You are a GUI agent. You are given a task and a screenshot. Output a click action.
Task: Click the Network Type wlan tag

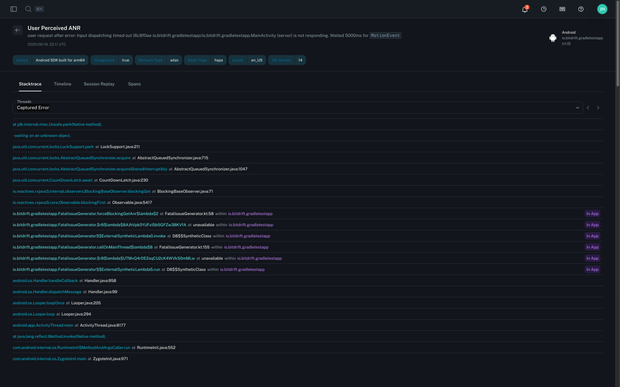tap(158, 60)
